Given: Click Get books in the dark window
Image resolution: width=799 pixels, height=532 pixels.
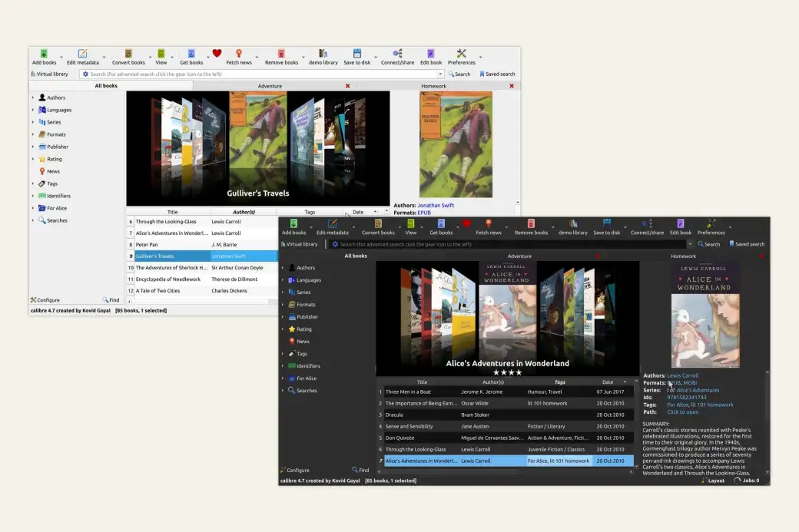Looking at the screenshot, I should point(441,227).
